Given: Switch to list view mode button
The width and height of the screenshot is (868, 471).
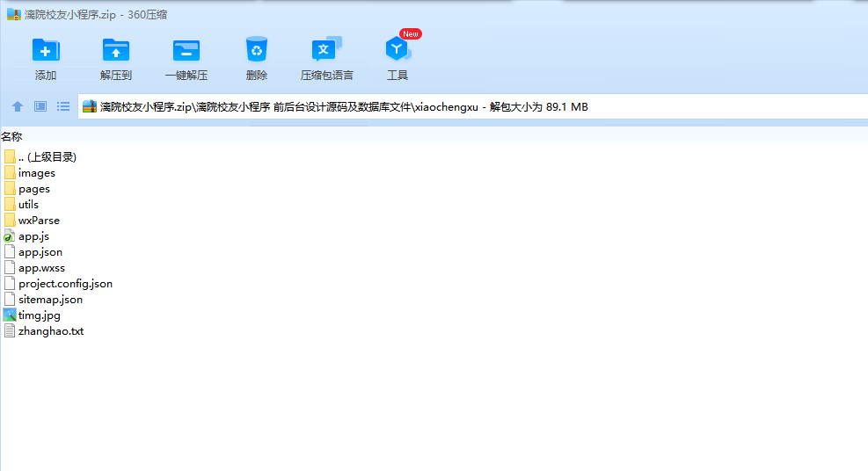Looking at the screenshot, I should tap(63, 106).
